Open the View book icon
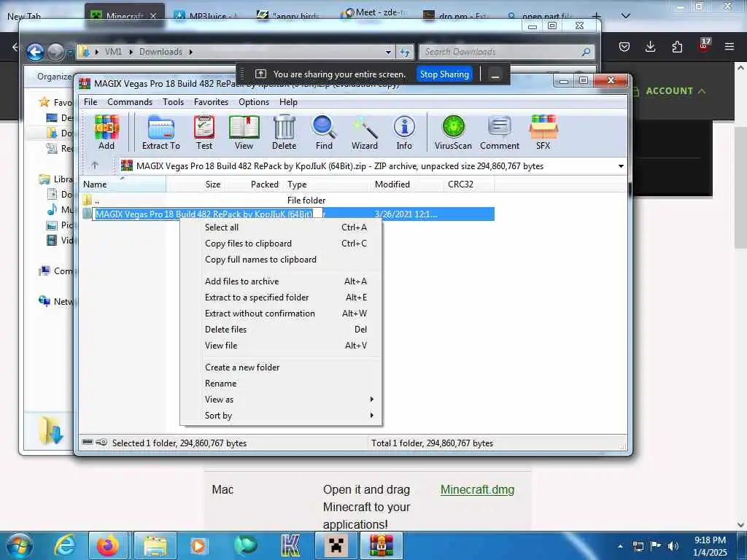Image resolution: width=747 pixels, height=560 pixels. pos(244,133)
